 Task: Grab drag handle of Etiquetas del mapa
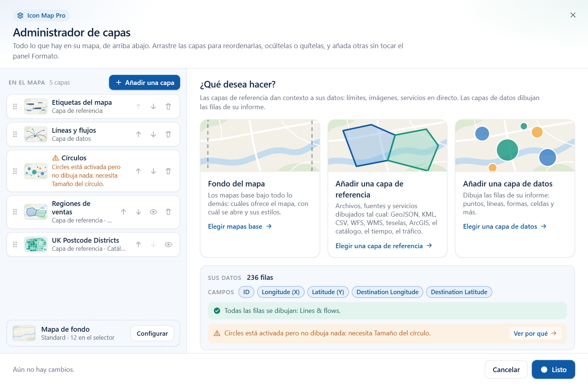[15, 106]
